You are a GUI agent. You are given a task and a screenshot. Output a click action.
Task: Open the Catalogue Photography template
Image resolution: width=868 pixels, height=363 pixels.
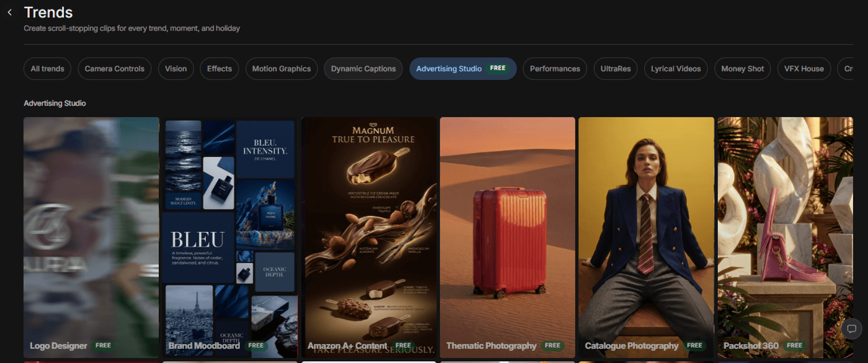coord(646,236)
